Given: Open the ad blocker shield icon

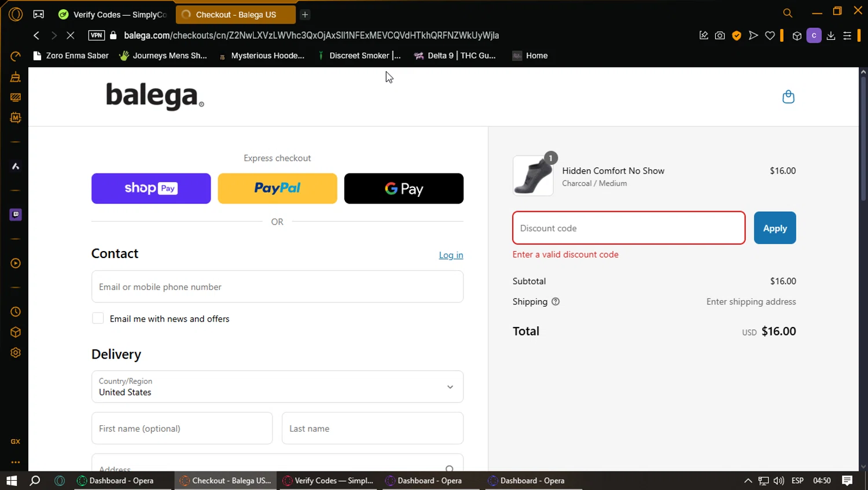Looking at the screenshot, I should (x=737, y=35).
